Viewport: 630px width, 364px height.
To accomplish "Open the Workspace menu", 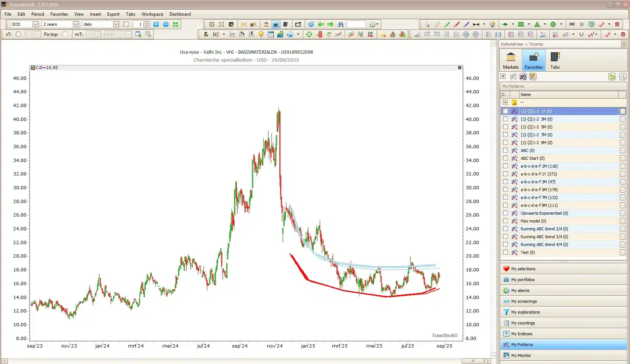I will click(152, 14).
